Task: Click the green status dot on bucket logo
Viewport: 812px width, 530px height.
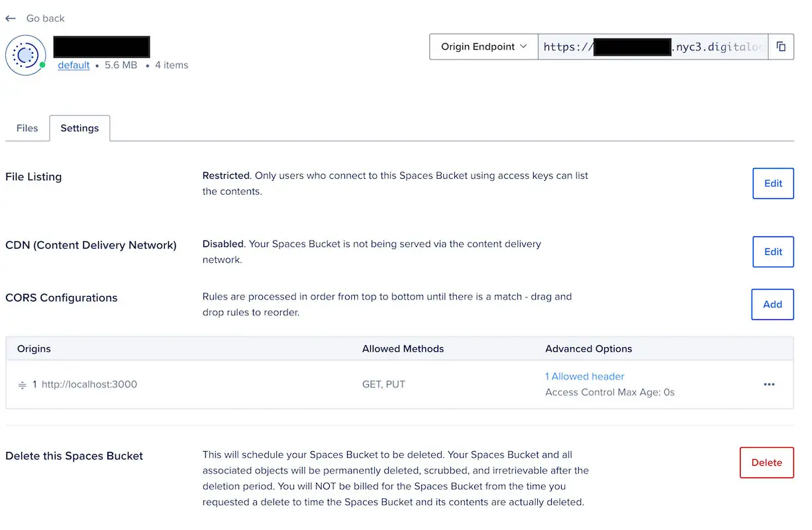Action: (42, 65)
